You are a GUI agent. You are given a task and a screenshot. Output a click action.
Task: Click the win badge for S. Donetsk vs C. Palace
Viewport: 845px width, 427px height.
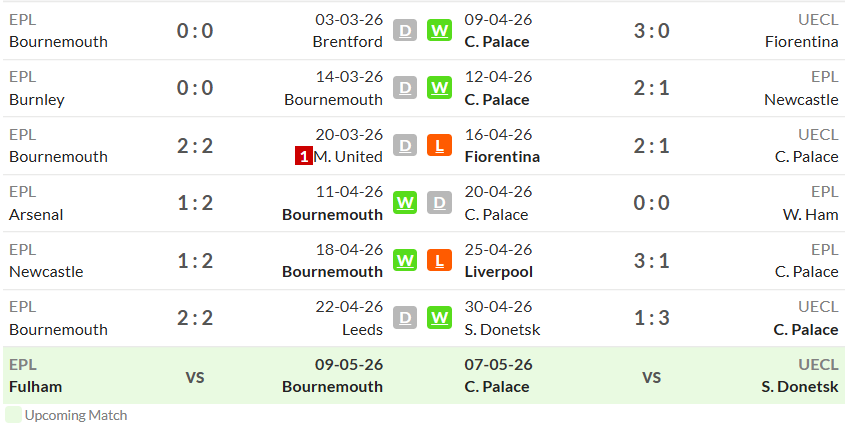(x=439, y=318)
